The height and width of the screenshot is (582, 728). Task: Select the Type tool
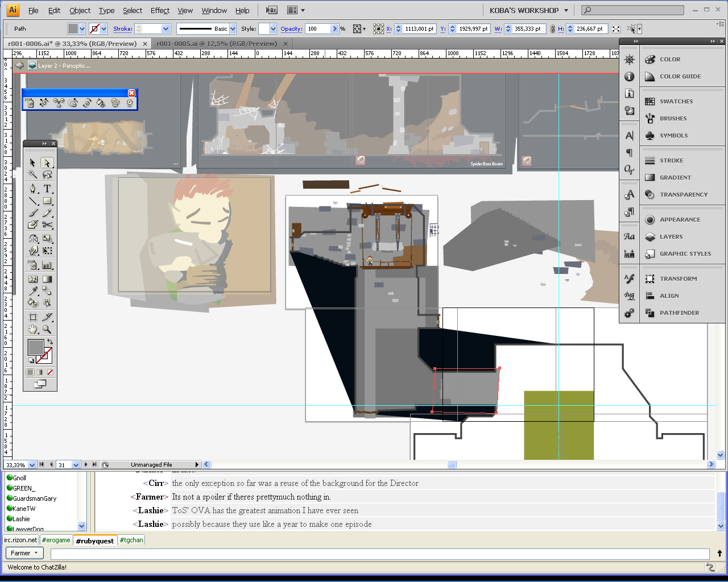pyautogui.click(x=47, y=189)
